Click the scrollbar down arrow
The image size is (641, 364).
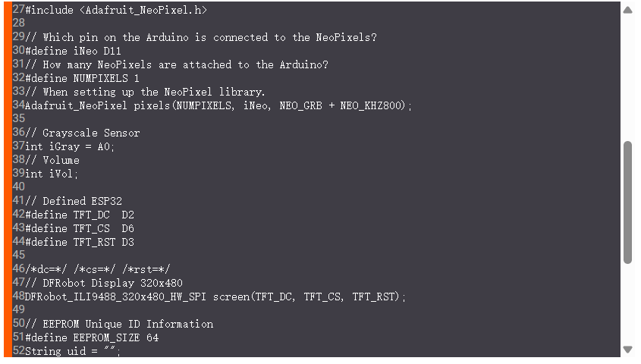click(627, 350)
